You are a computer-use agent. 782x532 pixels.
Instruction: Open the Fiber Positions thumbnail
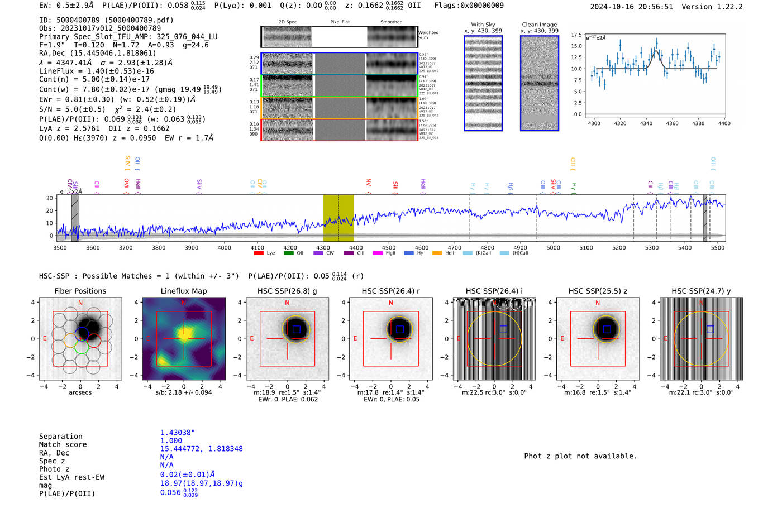coord(80,339)
